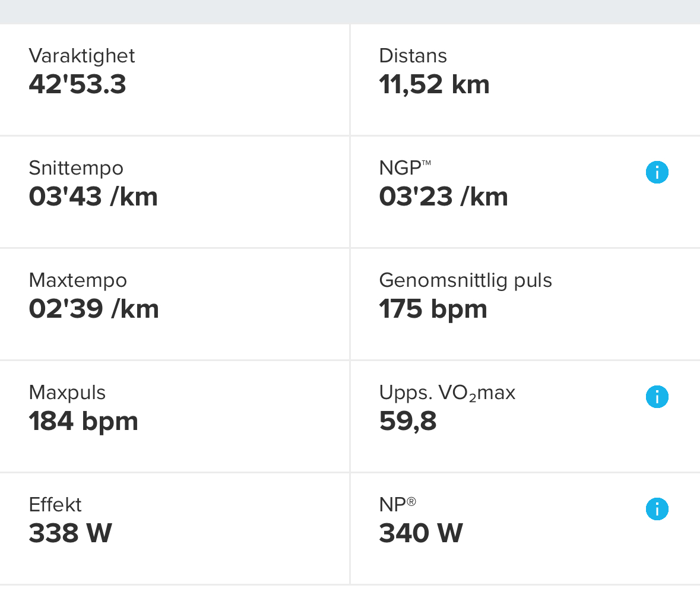Click the 42'53.3 duration value
Image resolution: width=700 pixels, height=604 pixels.
click(77, 84)
